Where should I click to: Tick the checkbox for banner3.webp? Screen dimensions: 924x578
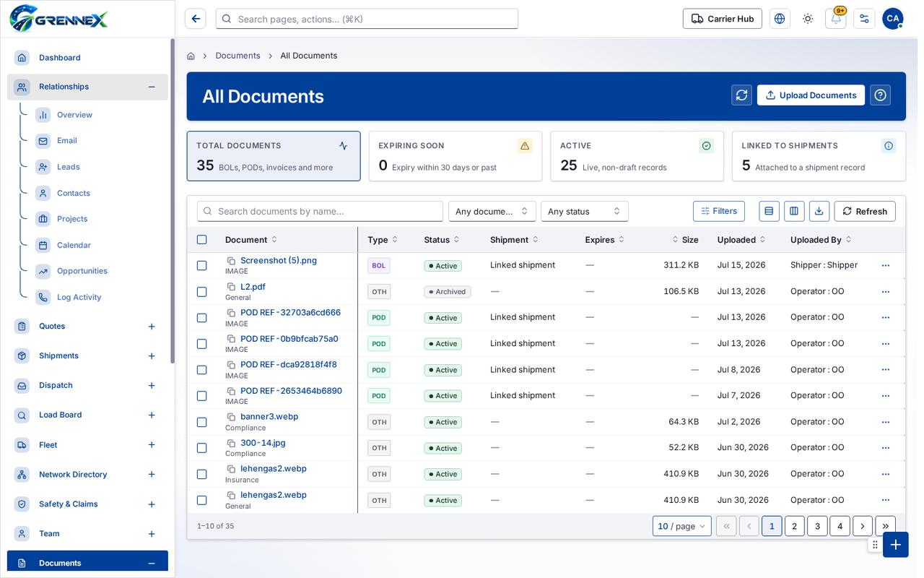point(202,422)
